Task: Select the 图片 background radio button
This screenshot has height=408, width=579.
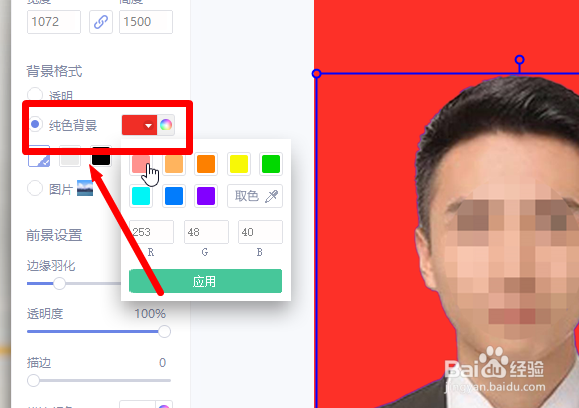Action: [x=35, y=188]
